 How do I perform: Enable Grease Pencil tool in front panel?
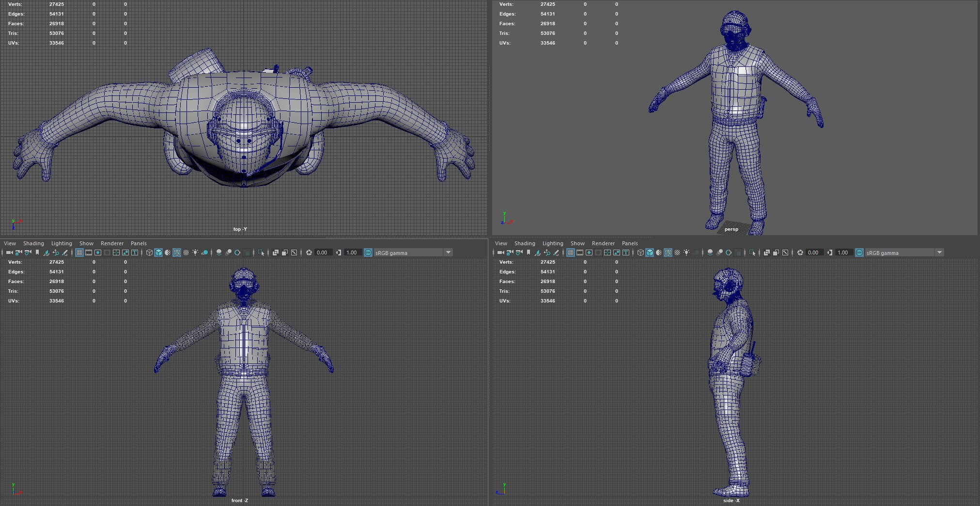[65, 253]
